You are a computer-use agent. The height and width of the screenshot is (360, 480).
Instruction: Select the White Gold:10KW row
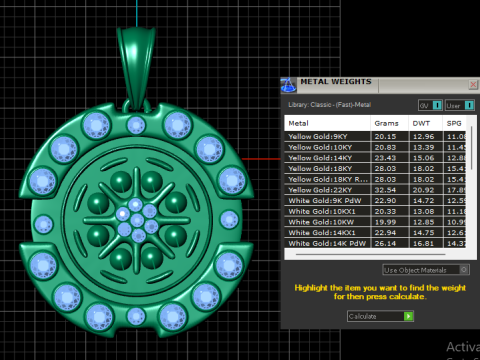[375, 222]
